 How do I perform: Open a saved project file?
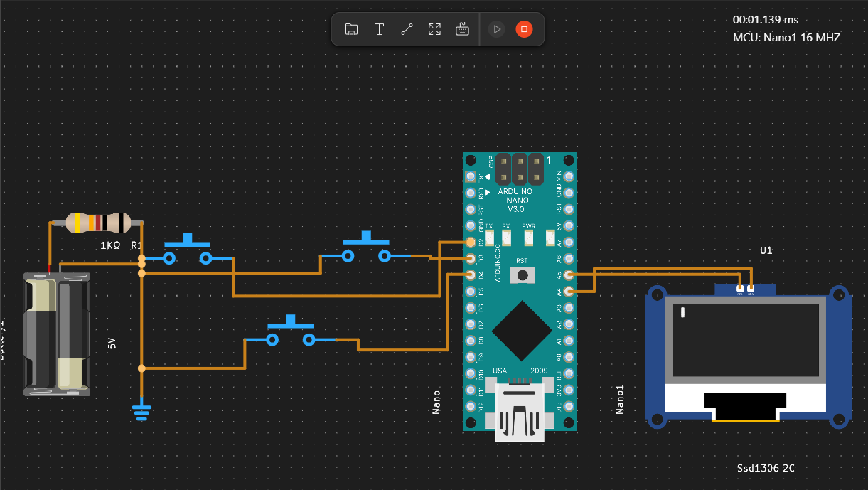point(351,29)
